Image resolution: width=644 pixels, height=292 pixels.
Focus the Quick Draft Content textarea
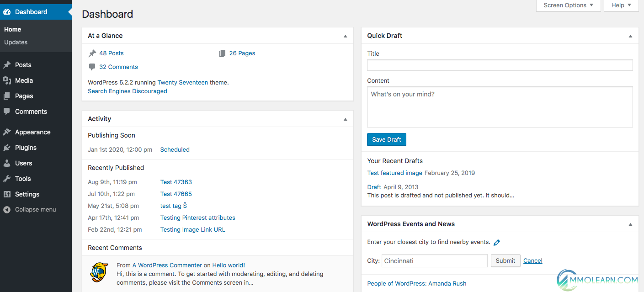[x=500, y=107]
